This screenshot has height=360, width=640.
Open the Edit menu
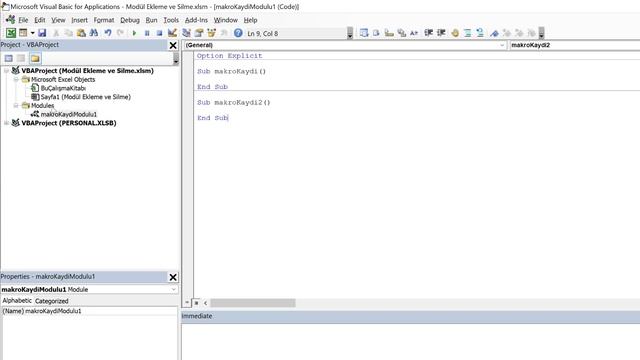coord(40,20)
